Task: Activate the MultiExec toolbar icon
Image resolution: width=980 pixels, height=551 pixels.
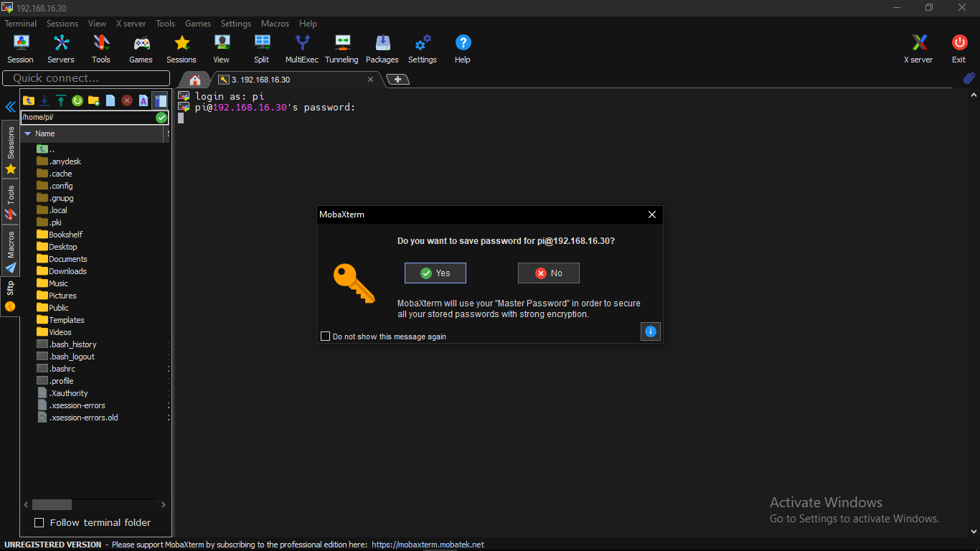Action: 302,49
